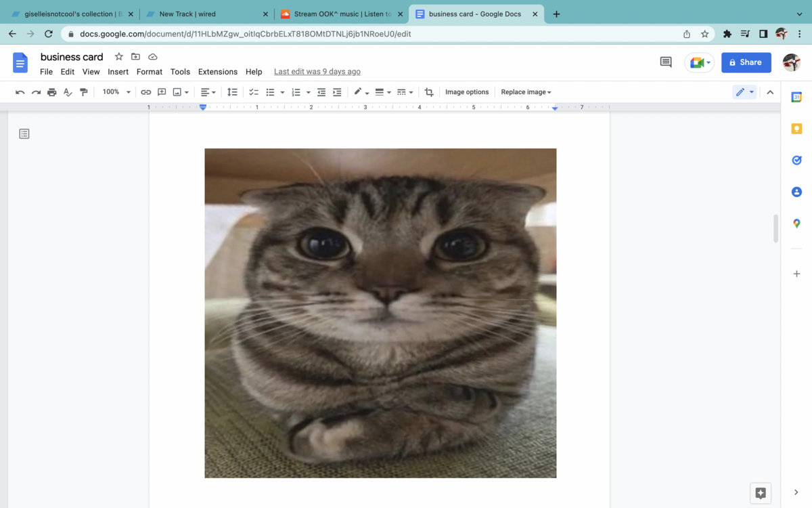Expand the Replace image dropdown

pos(526,92)
